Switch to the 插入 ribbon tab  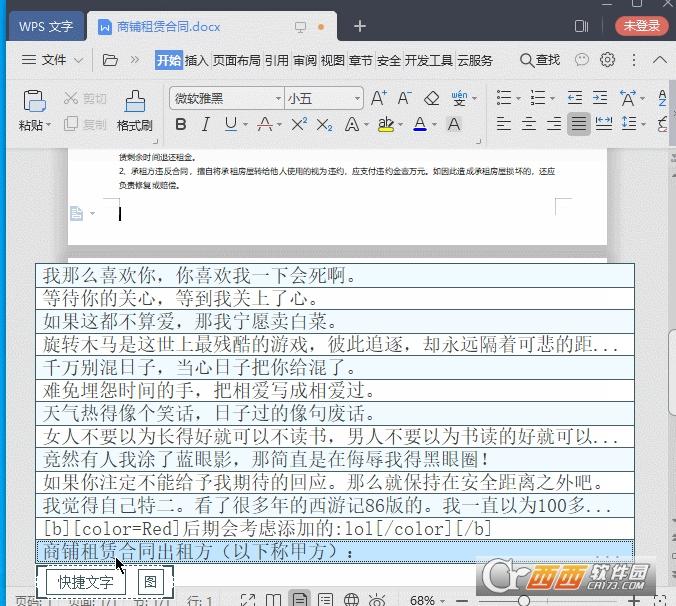(197, 60)
